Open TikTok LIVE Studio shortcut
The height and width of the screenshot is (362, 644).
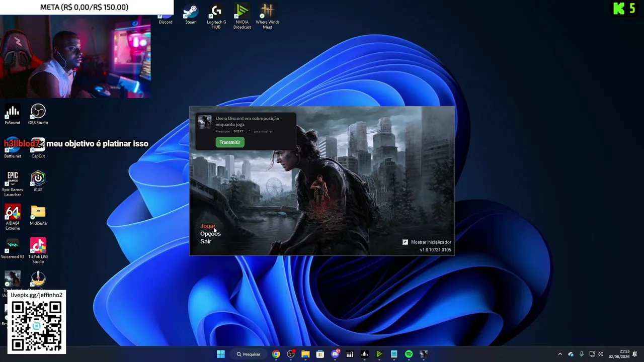[x=38, y=251]
